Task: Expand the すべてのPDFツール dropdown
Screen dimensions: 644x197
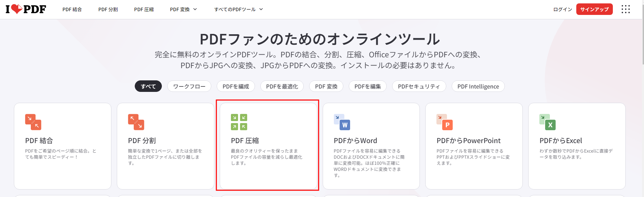Action: (x=238, y=9)
